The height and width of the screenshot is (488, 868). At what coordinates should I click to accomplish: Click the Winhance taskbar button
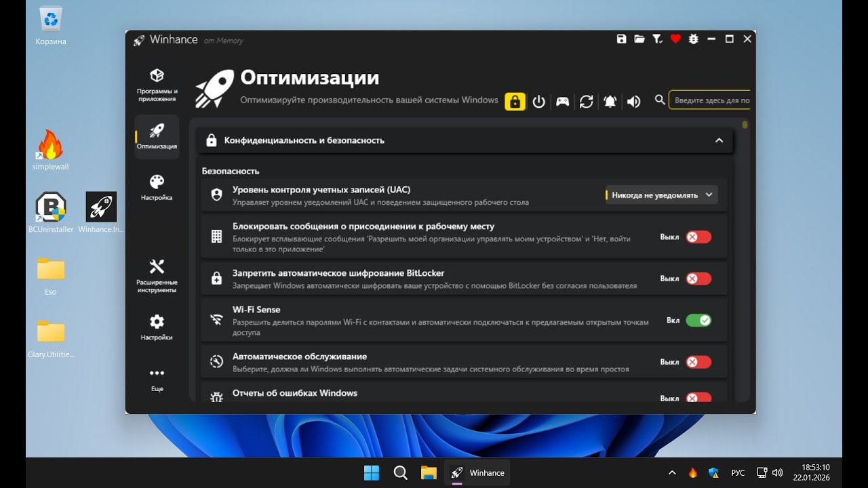click(x=477, y=473)
